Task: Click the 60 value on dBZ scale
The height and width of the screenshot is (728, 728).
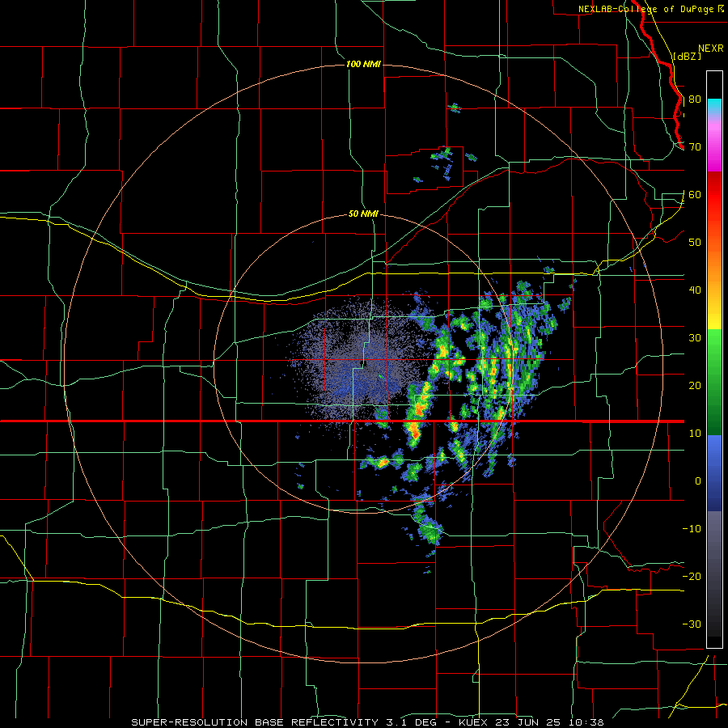Action: tap(695, 195)
